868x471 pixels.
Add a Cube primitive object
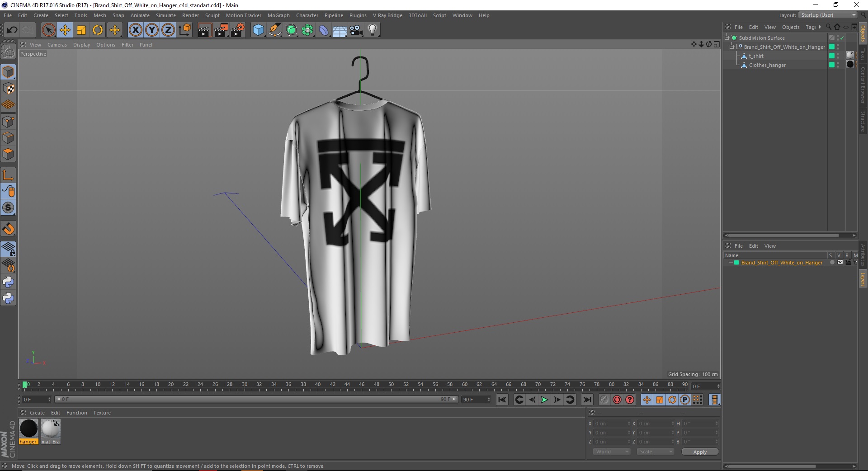coord(258,30)
